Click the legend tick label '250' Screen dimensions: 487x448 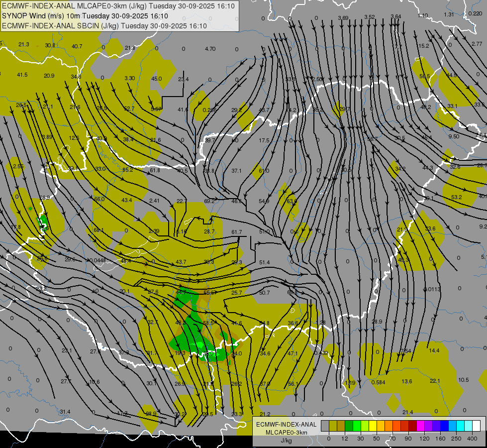[456, 439]
